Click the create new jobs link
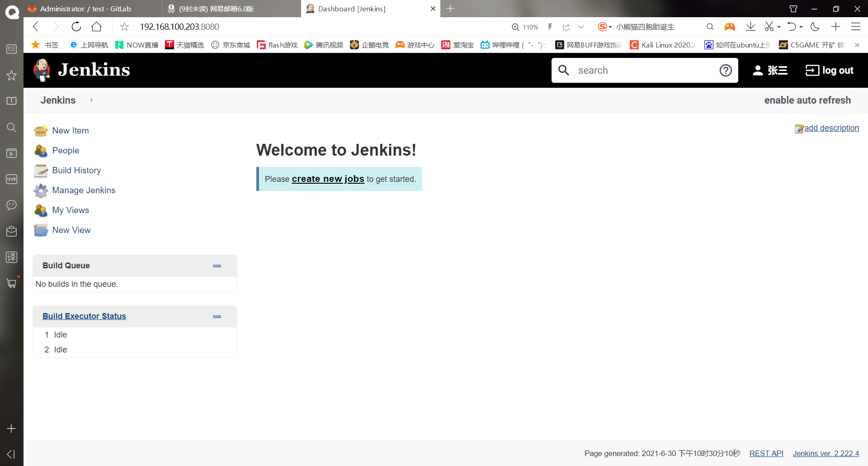 [x=328, y=179]
